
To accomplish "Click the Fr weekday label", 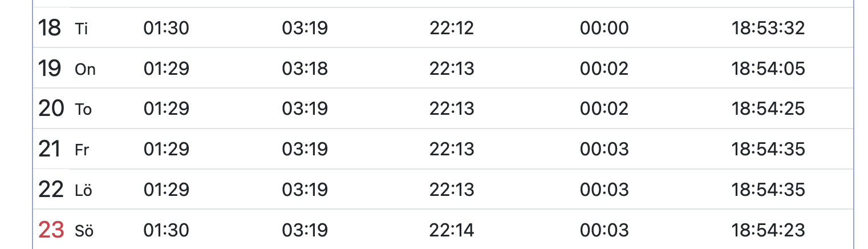I will tap(82, 150).
